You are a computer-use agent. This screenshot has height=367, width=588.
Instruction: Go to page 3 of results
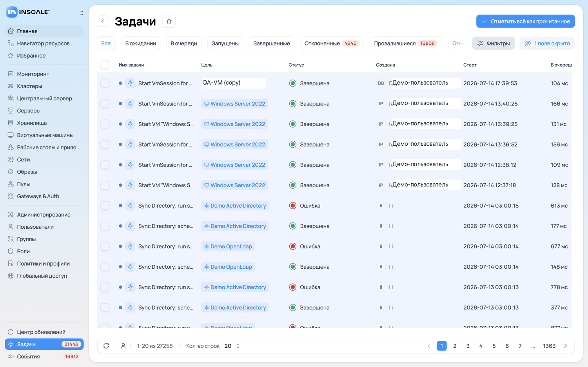coord(468,346)
